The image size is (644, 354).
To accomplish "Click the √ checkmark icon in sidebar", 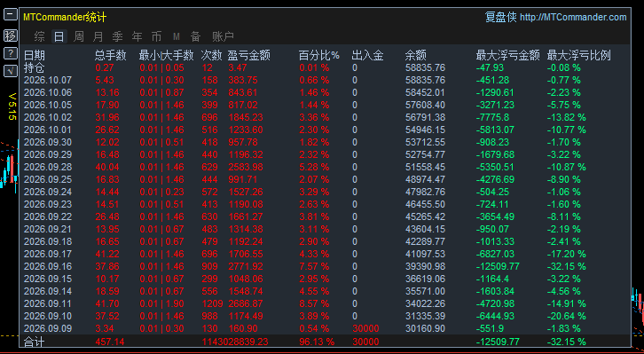I will 11,71.
